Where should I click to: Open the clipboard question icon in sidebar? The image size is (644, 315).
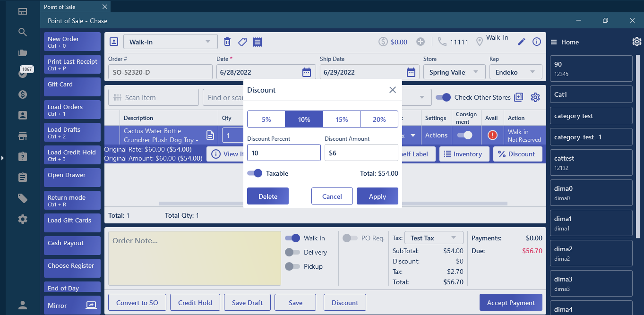coord(23,157)
